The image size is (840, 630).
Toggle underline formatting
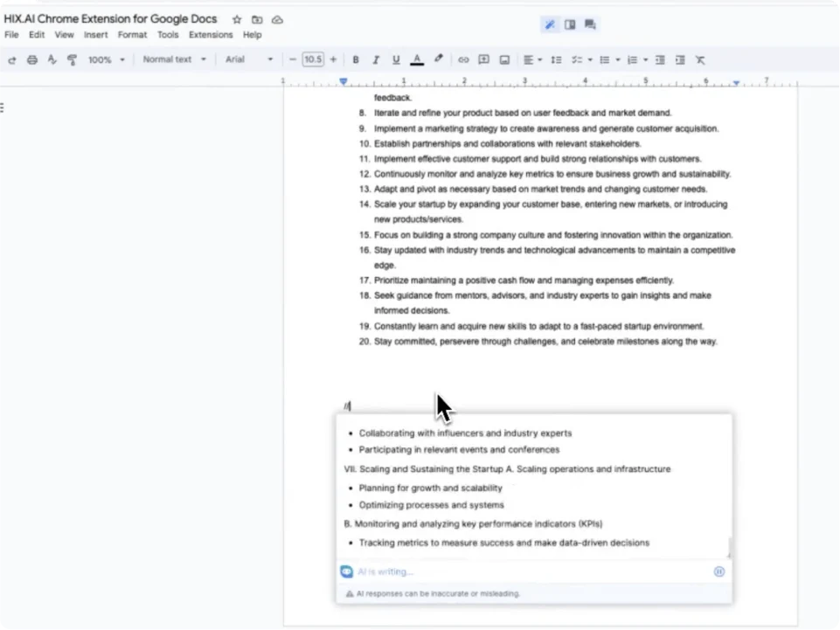396,59
